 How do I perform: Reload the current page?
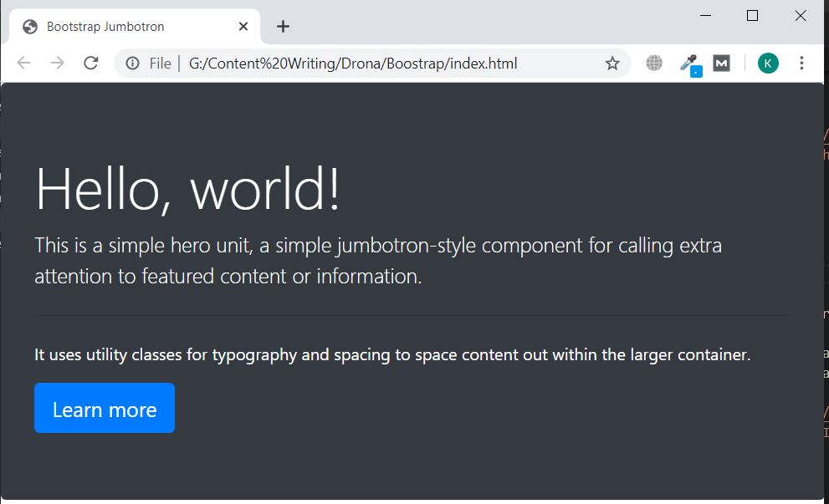tap(91, 64)
